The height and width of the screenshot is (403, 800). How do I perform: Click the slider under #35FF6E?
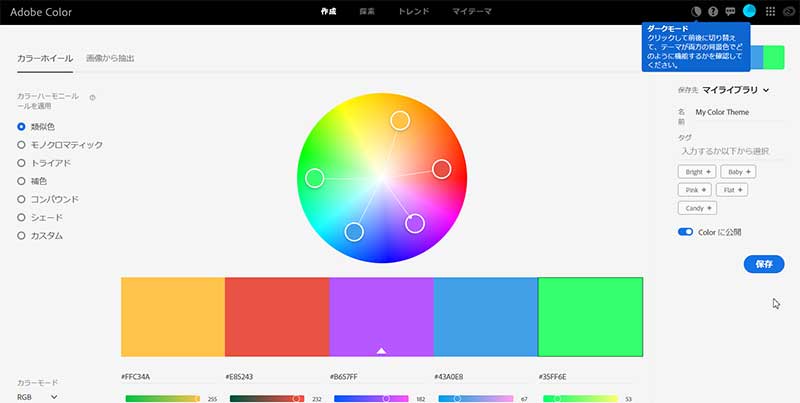580,398
